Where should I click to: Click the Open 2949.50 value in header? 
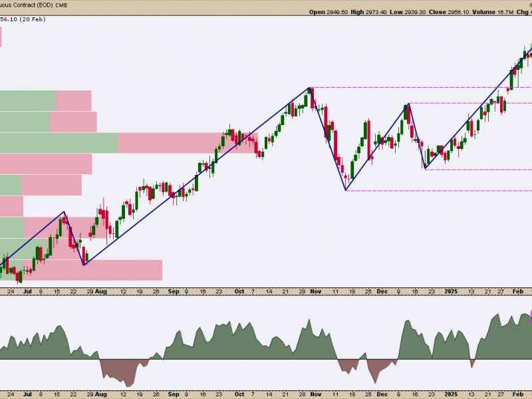(x=329, y=12)
